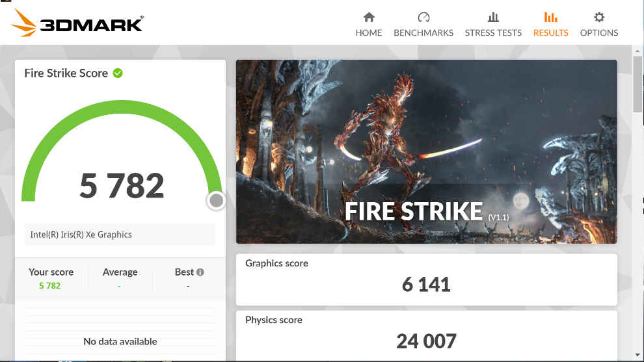Click the Graphics score panel
Screen dimensions: 644x362
[x=426, y=279]
